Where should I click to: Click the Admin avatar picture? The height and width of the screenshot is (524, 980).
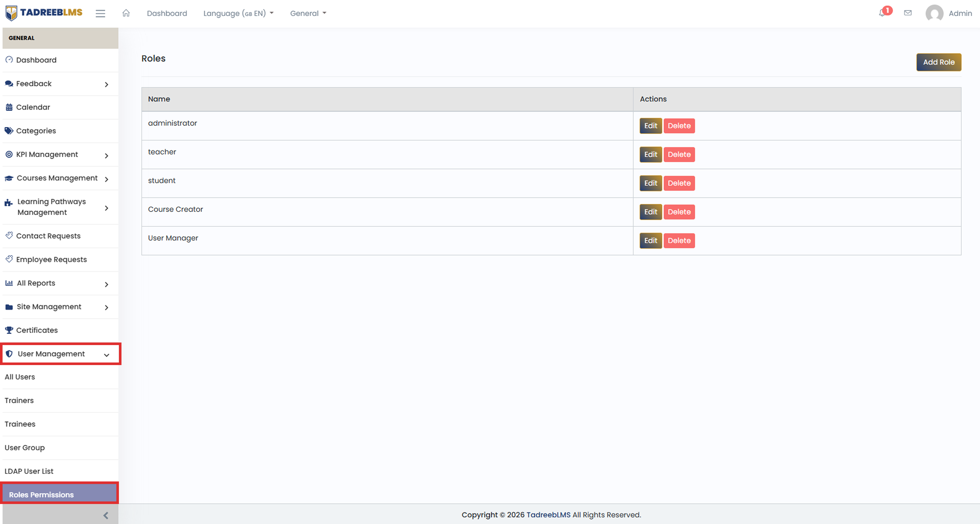click(x=934, y=13)
